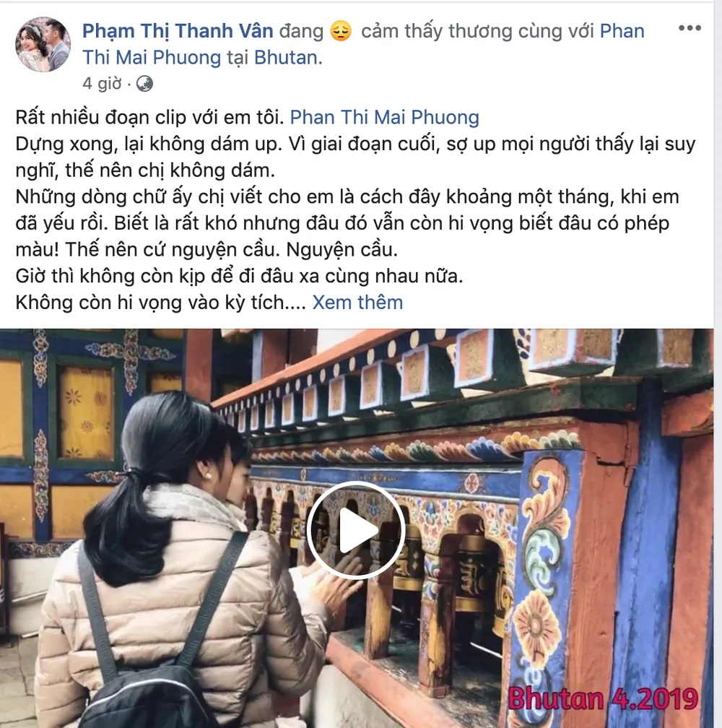The height and width of the screenshot is (728, 722).
Task: Click the sad feeling emoji icon
Action: coord(341,32)
